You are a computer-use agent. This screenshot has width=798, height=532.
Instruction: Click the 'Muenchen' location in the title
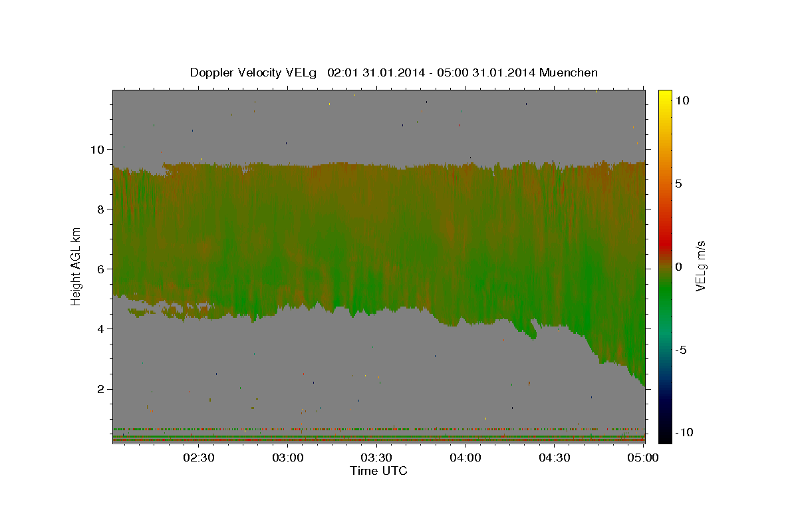coord(569,72)
